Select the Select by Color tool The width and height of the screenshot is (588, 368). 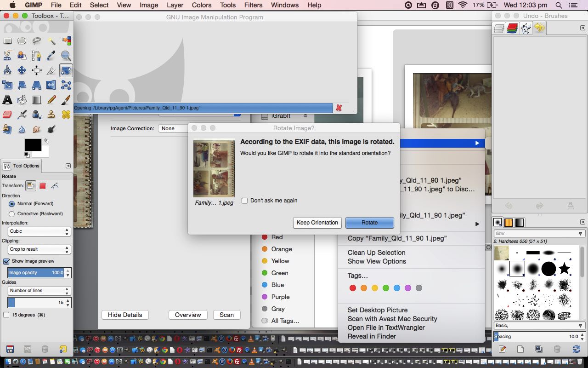(x=66, y=41)
